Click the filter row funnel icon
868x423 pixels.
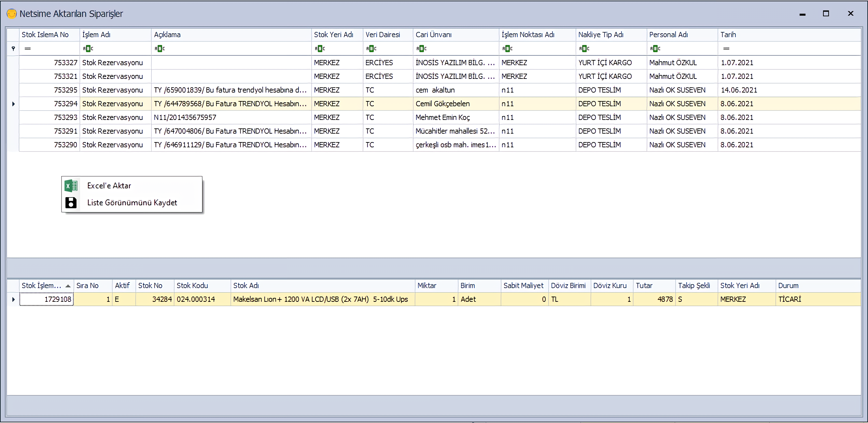pyautogui.click(x=13, y=49)
